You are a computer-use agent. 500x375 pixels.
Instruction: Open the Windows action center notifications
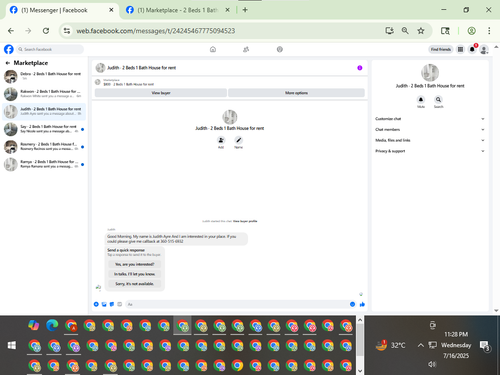[x=484, y=346]
